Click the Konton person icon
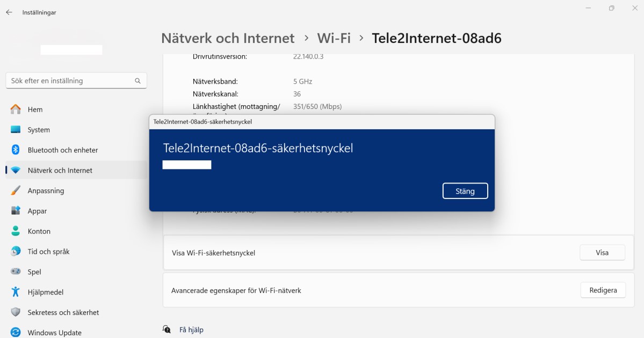The image size is (644, 338). (16, 231)
